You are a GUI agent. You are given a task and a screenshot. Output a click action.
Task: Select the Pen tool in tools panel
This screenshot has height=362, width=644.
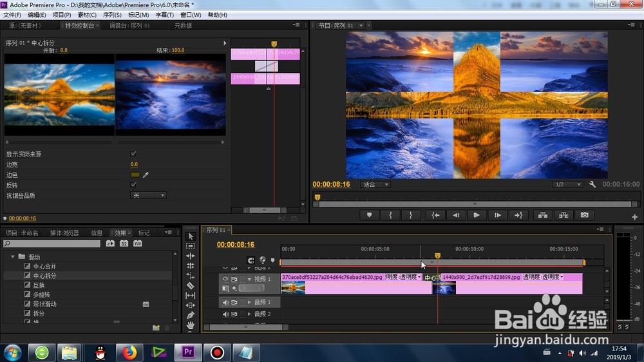(x=191, y=315)
